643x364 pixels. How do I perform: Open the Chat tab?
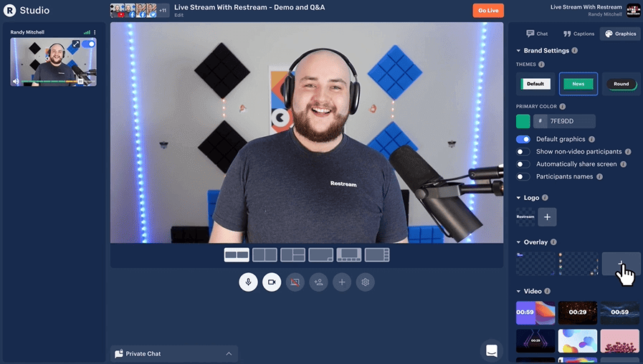point(537,34)
